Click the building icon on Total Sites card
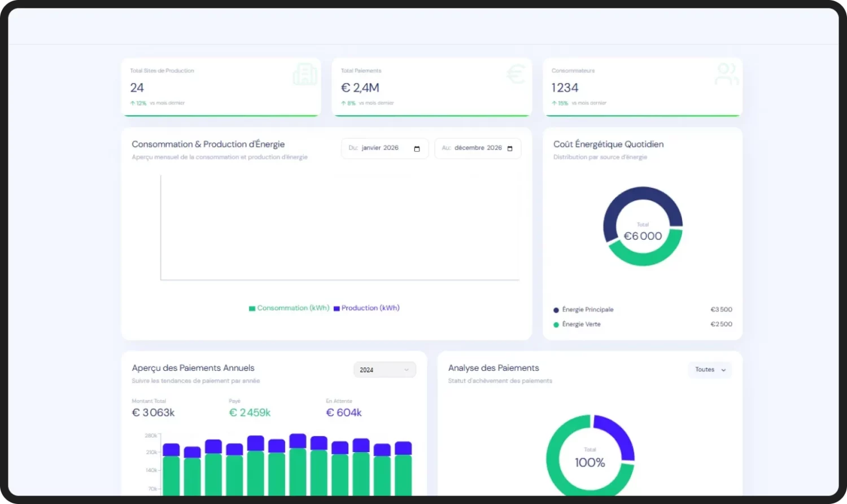 305,74
